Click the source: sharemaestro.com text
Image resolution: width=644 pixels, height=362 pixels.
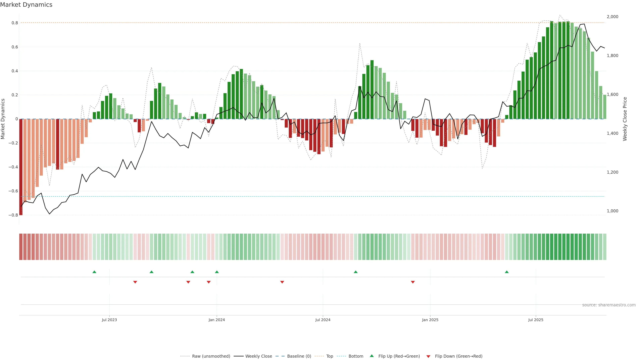pos(609,305)
